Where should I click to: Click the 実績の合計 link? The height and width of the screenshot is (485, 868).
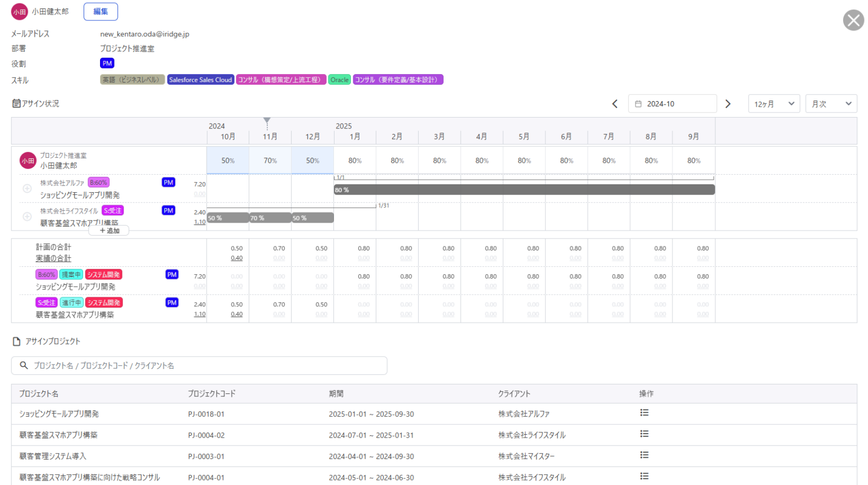[x=54, y=258]
